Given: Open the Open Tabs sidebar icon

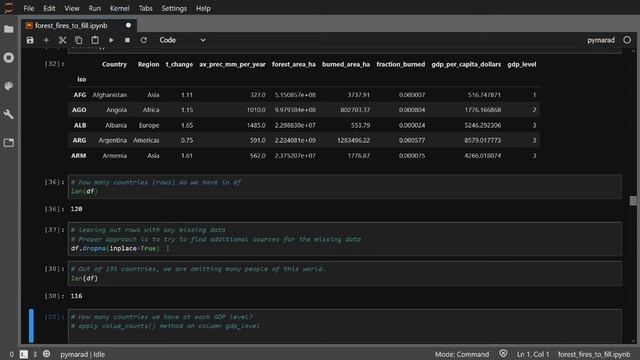Looking at the screenshot, I should (9, 142).
